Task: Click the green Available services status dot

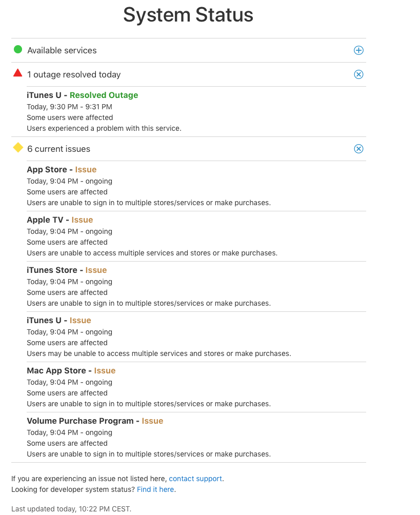Action: tap(18, 50)
